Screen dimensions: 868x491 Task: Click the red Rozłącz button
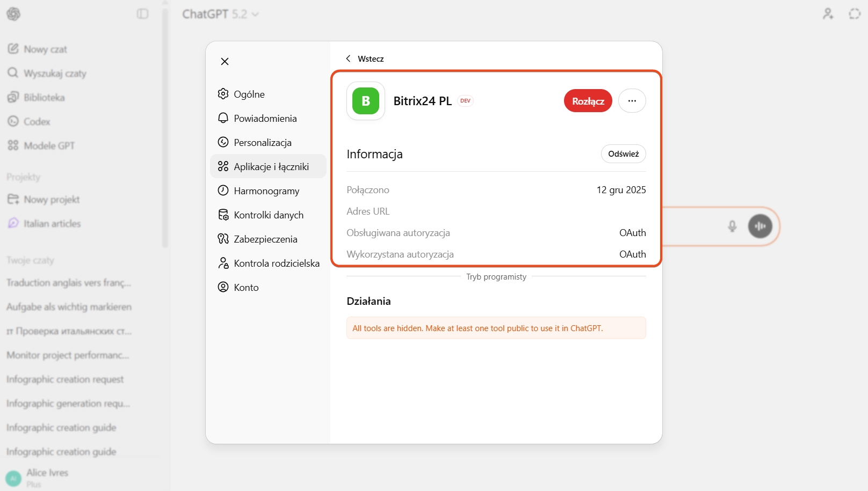point(588,101)
